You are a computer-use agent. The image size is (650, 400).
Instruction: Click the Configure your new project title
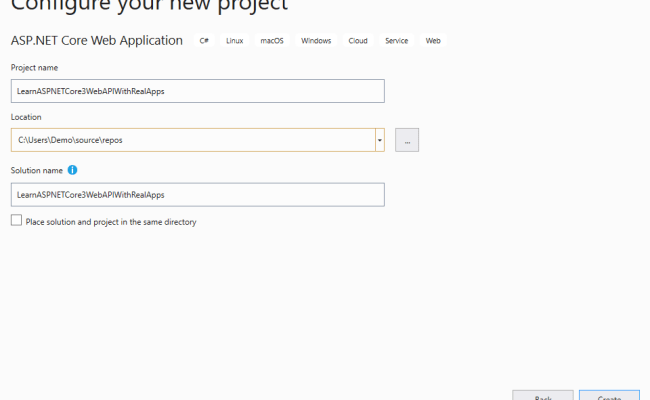[x=149, y=6]
